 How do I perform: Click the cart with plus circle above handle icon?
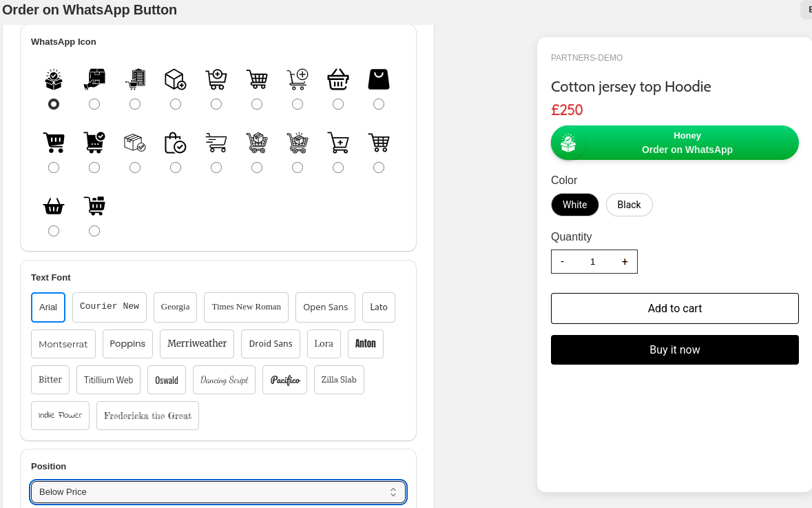[x=298, y=79]
